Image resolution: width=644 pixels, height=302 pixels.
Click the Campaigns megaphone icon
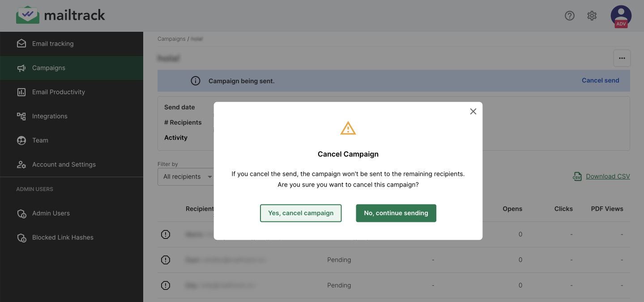coord(21,68)
